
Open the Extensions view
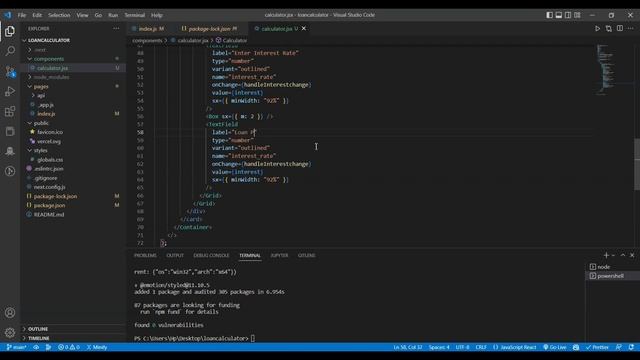click(x=10, y=111)
